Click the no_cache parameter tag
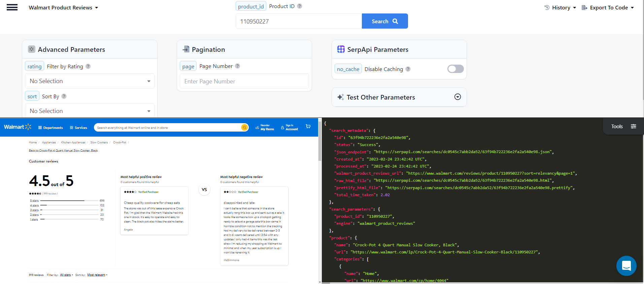The image size is (644, 284). point(348,69)
